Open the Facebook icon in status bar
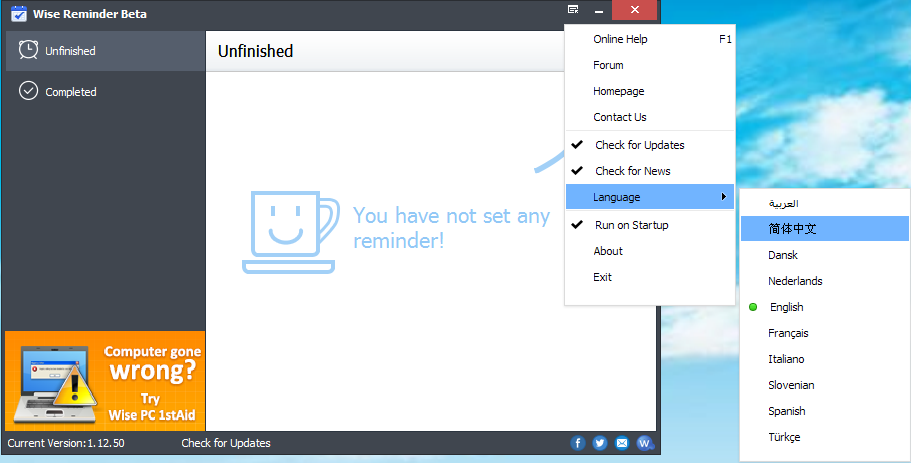 point(578,443)
